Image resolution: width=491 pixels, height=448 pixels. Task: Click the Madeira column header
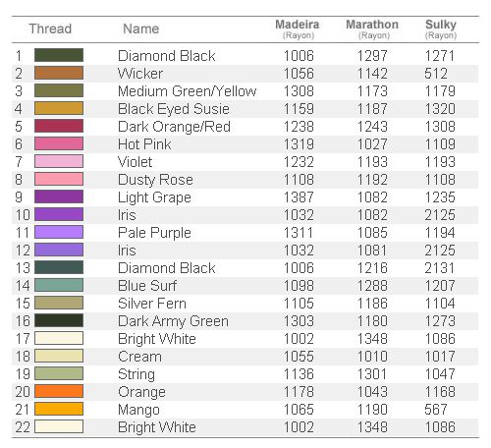[x=298, y=28]
